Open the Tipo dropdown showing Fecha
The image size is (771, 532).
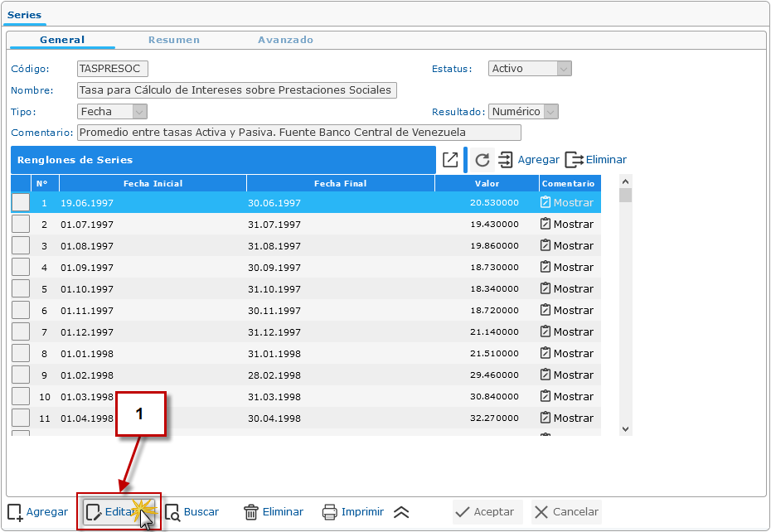pos(139,111)
